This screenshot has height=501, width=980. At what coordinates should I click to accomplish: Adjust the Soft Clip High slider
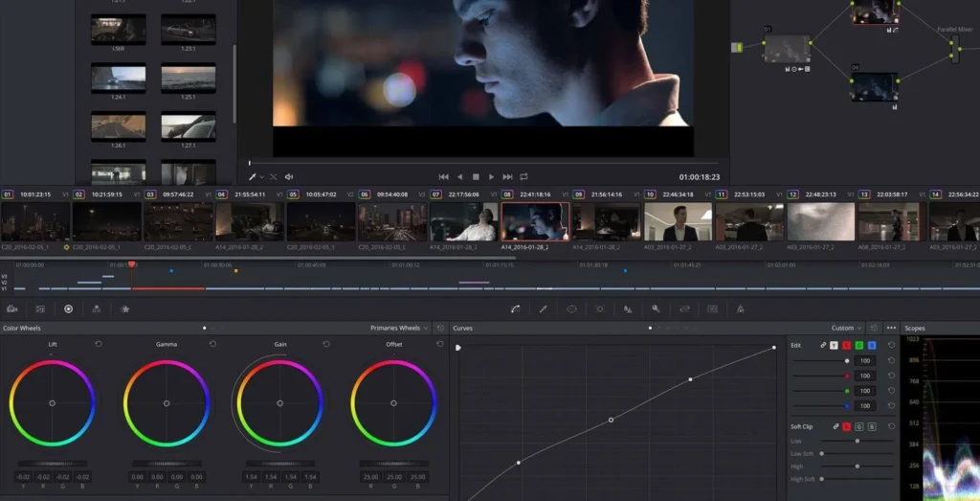click(x=857, y=466)
